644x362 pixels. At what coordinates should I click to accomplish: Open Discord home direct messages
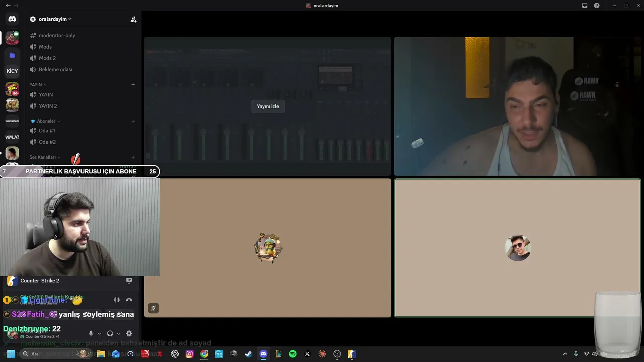[x=12, y=19]
